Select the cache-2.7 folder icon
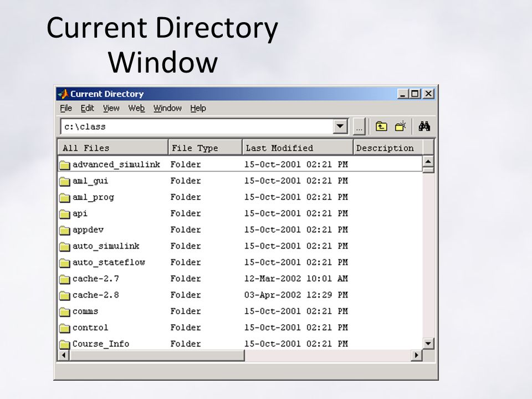This screenshot has height=399, width=532. pos(64,279)
